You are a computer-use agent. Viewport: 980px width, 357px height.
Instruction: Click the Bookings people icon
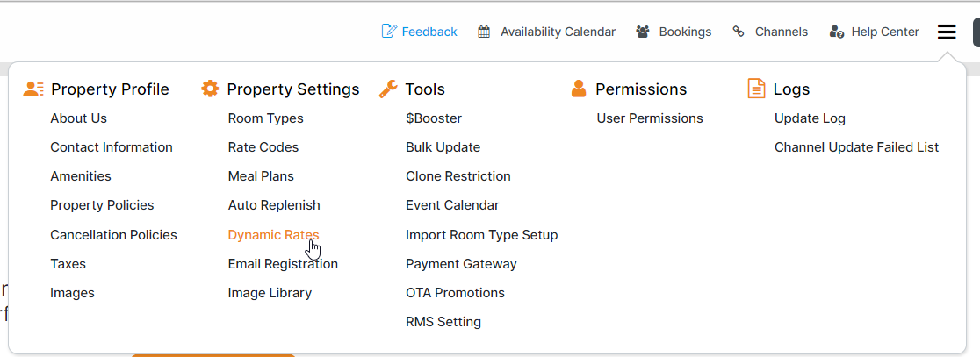[x=643, y=32]
